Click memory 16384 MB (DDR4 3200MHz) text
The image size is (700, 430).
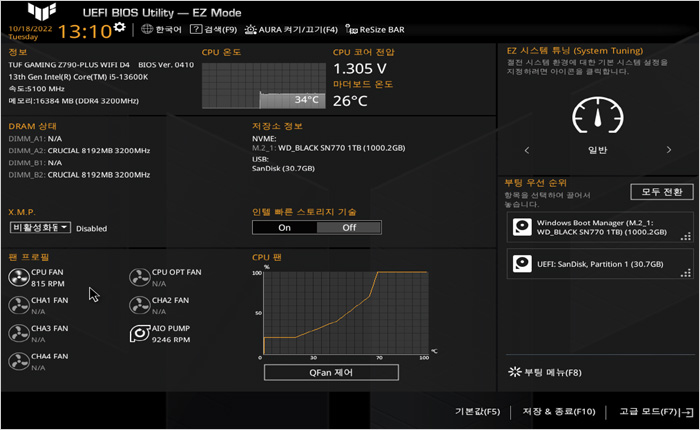[x=74, y=101]
